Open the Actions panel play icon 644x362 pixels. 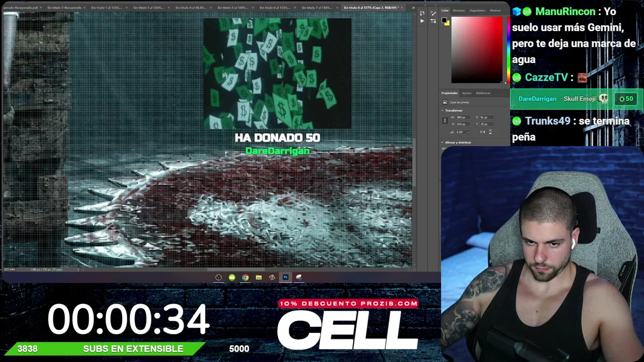click(422, 21)
